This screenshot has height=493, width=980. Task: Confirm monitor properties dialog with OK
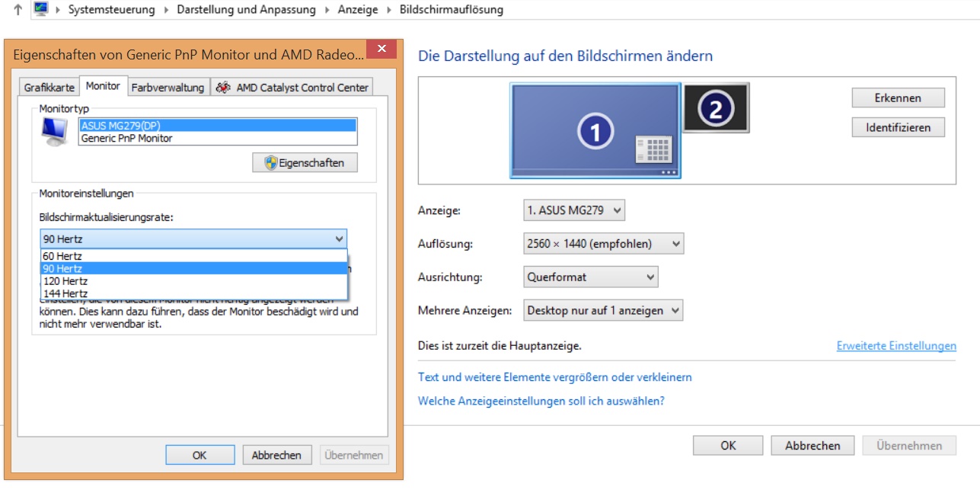pos(200,455)
